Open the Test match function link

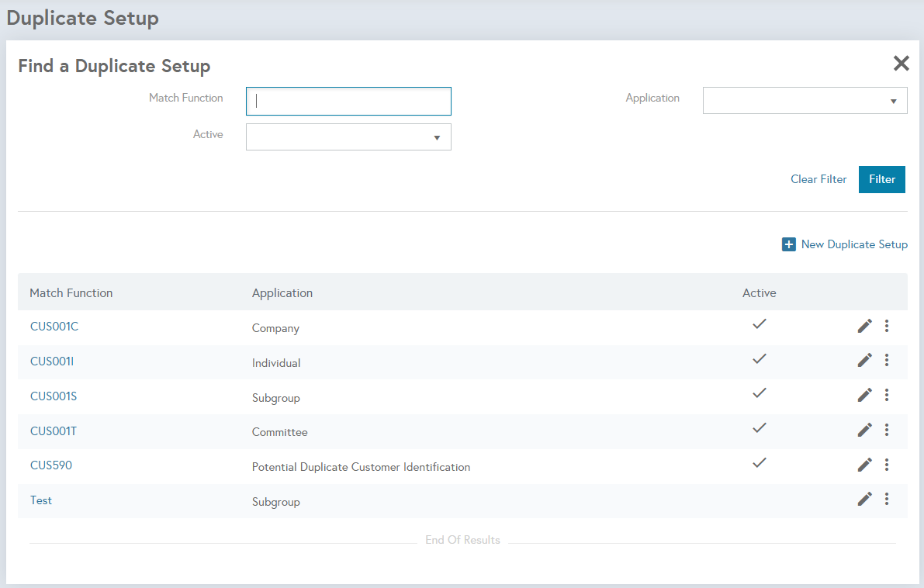pyautogui.click(x=41, y=500)
